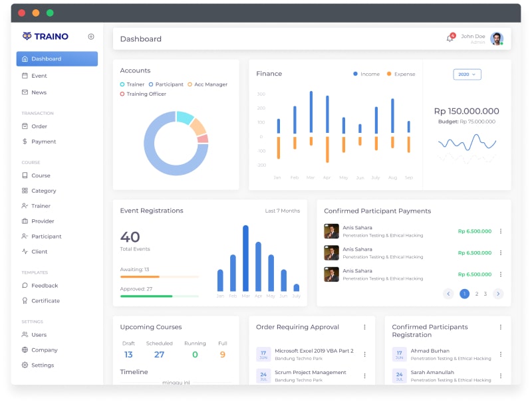Screen dimensions: 532x404
Task: Go to next page of participant payments
Action: point(498,294)
